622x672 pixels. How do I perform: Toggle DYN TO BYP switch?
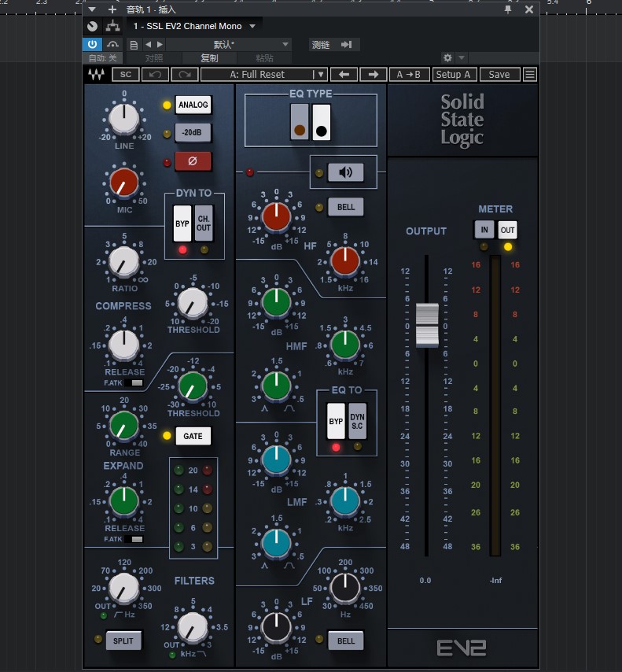pyautogui.click(x=182, y=223)
